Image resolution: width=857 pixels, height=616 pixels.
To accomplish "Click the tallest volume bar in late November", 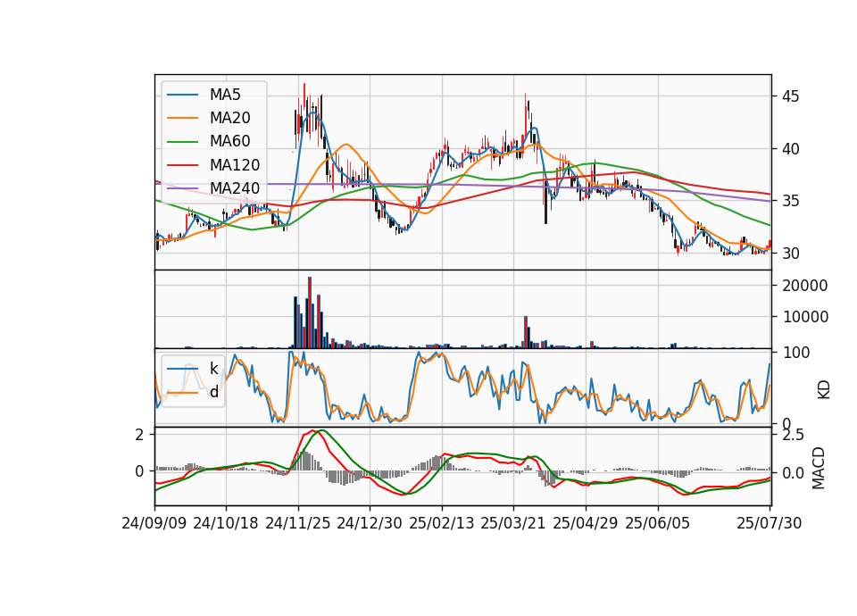I will coord(310,312).
